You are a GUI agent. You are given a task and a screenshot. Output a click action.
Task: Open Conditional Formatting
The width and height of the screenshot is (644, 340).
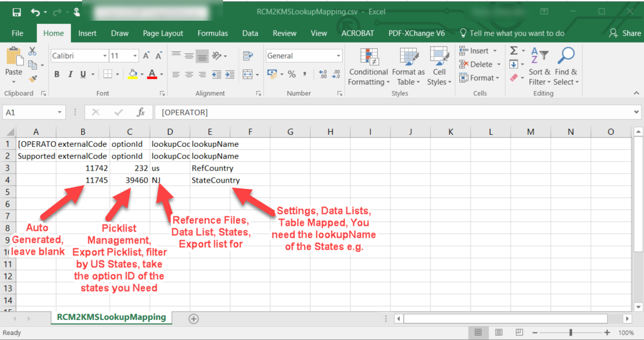368,66
